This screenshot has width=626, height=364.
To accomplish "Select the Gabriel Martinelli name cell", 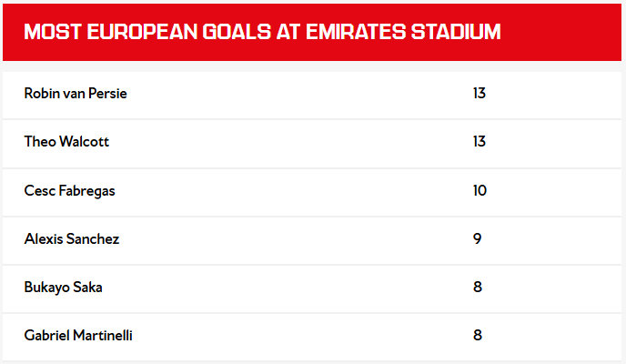I will pyautogui.click(x=78, y=335).
